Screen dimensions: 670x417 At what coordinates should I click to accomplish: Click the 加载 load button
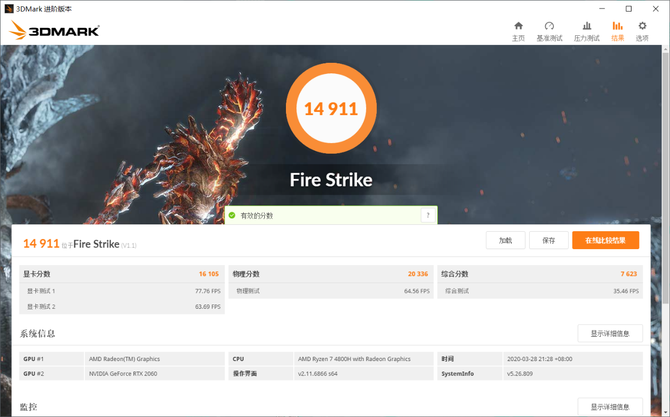(x=505, y=240)
